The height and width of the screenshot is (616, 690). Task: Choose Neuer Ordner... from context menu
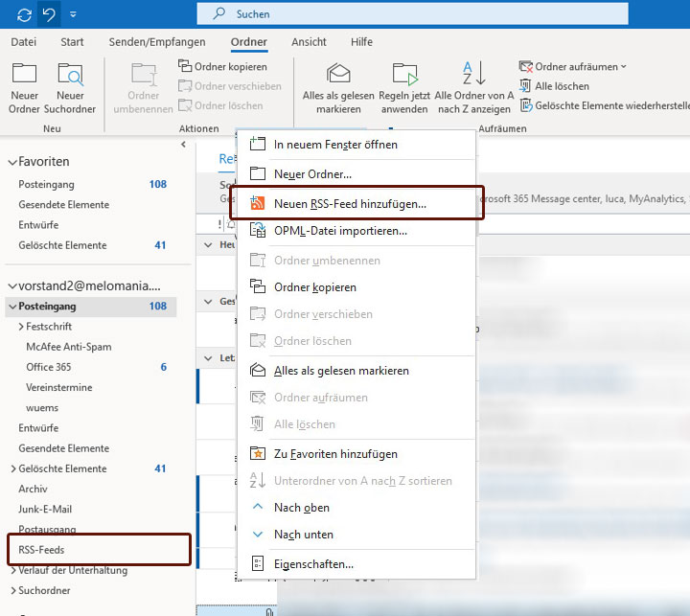(356, 173)
